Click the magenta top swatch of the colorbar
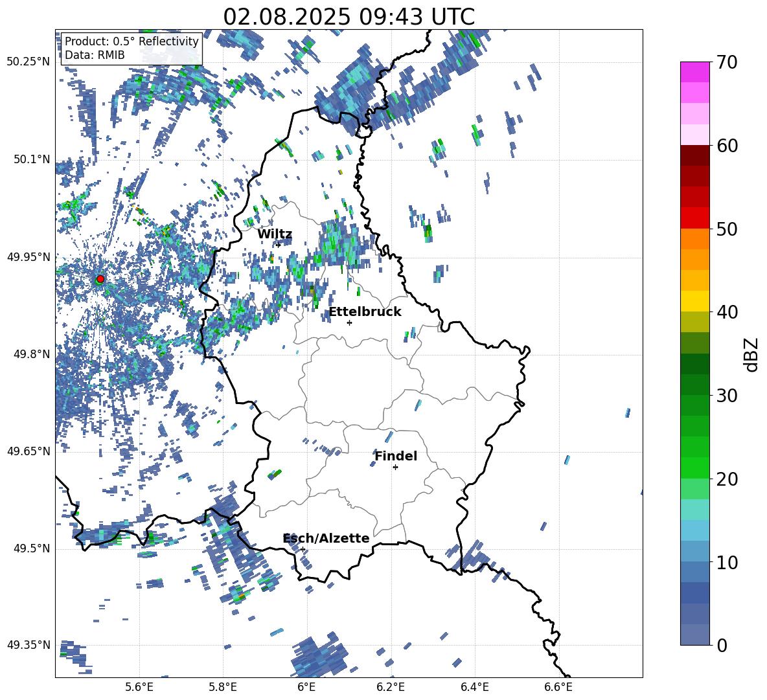The height and width of the screenshot is (700, 767). pos(694,72)
